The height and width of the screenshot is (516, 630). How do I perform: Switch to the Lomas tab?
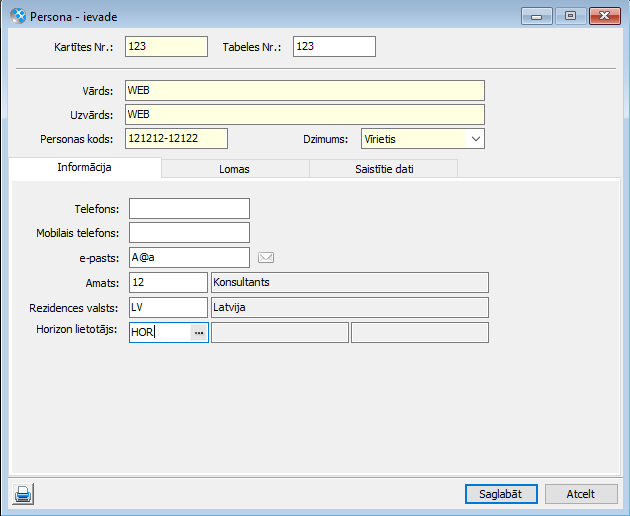234,169
